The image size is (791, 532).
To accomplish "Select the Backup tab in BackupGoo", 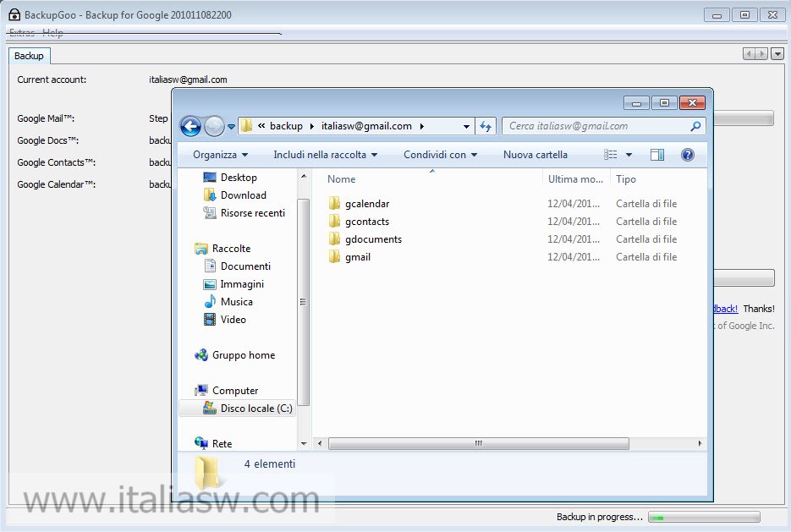I will [x=29, y=56].
